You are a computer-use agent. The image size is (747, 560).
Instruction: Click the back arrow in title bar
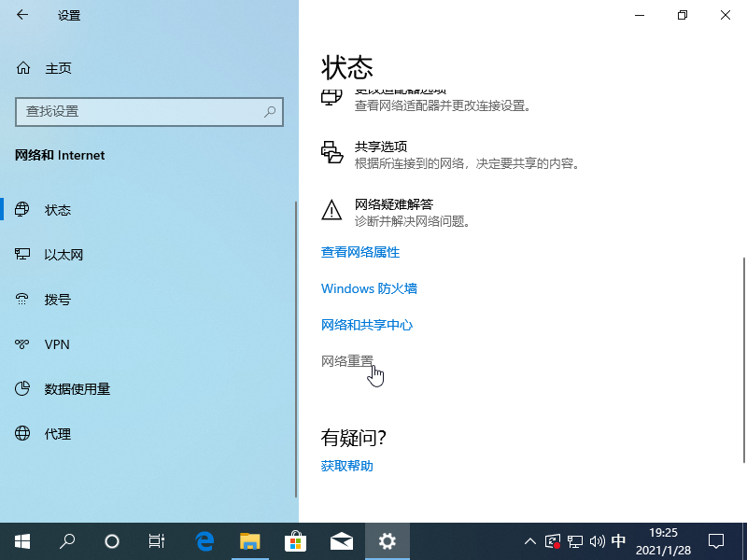tap(22, 15)
